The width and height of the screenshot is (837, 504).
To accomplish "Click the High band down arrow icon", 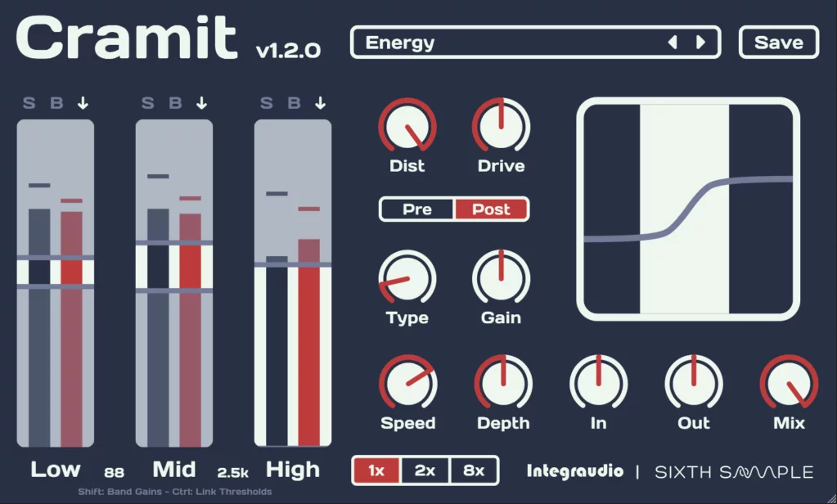I will coord(321,103).
